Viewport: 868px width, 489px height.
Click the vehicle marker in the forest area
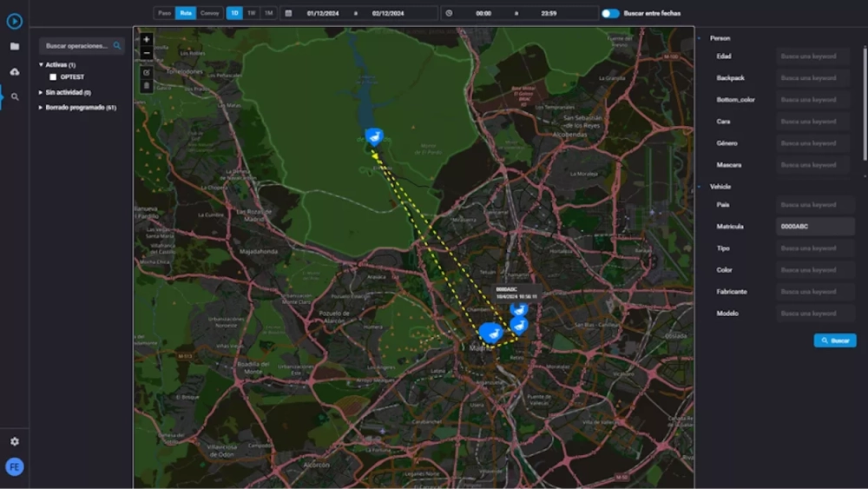tap(374, 135)
